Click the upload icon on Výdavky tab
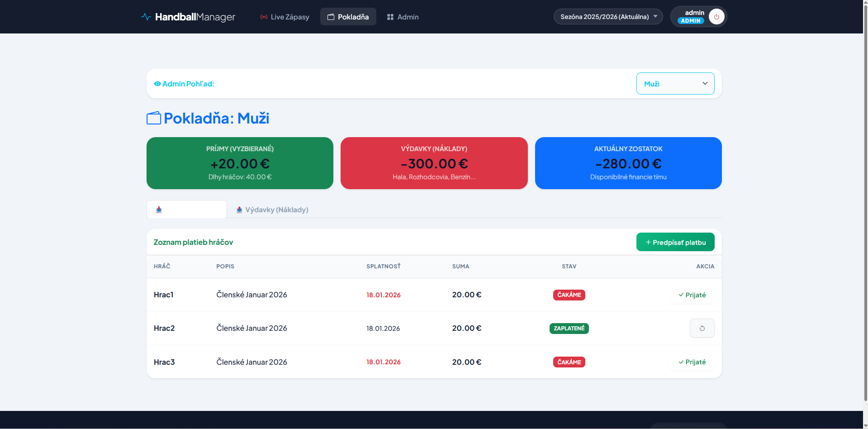 click(x=239, y=210)
